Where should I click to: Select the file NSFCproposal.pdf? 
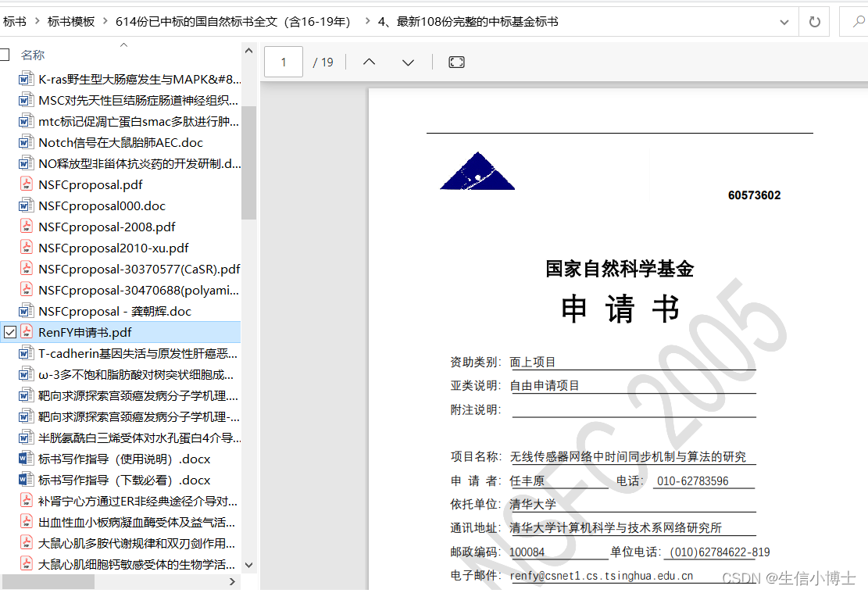(x=90, y=184)
